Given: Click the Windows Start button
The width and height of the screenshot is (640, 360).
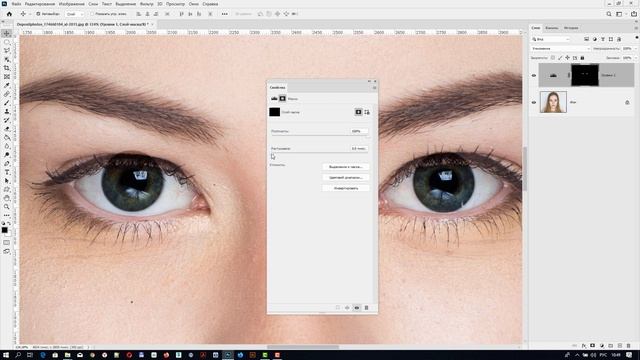Looking at the screenshot, I should [6, 355].
